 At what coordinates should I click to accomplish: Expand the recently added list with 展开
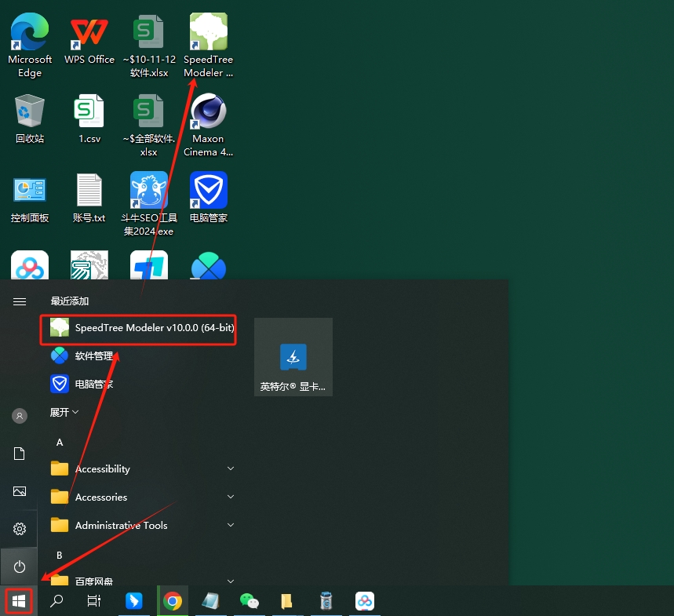point(64,412)
